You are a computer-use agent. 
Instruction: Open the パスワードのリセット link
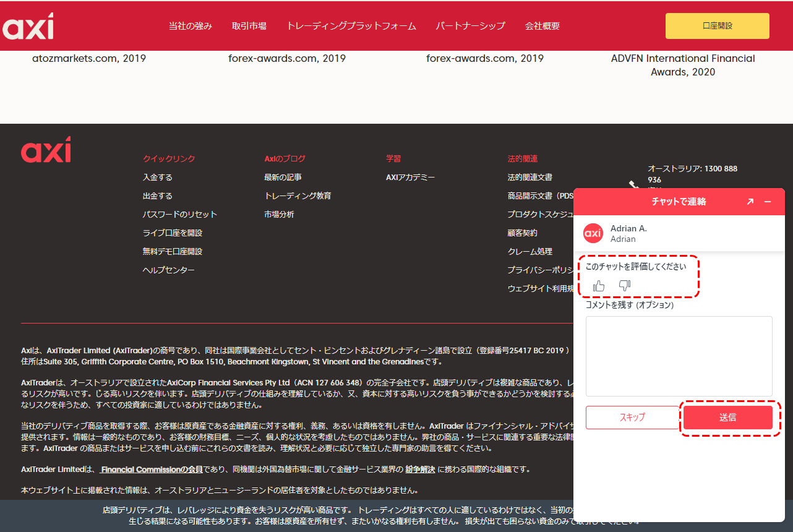pos(180,215)
